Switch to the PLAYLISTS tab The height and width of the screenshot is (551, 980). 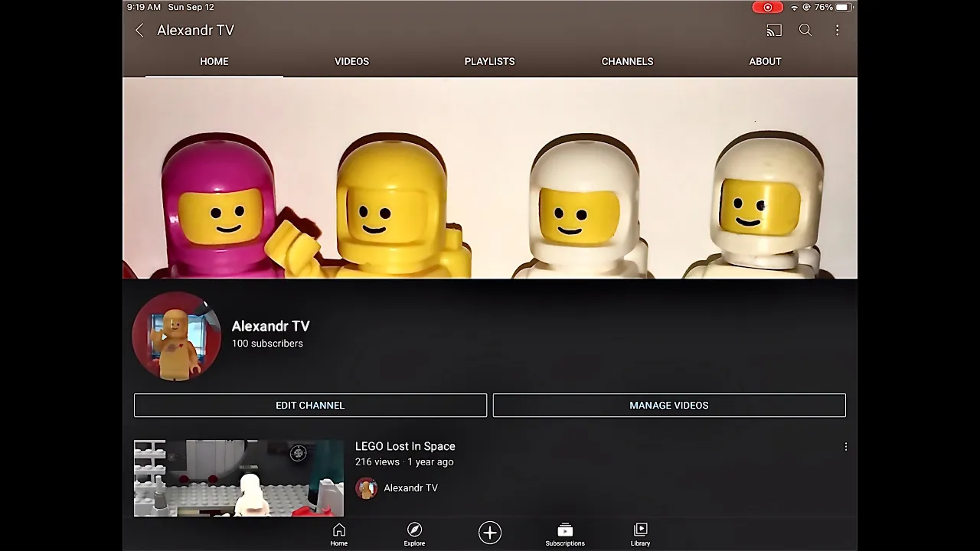pyautogui.click(x=490, y=61)
